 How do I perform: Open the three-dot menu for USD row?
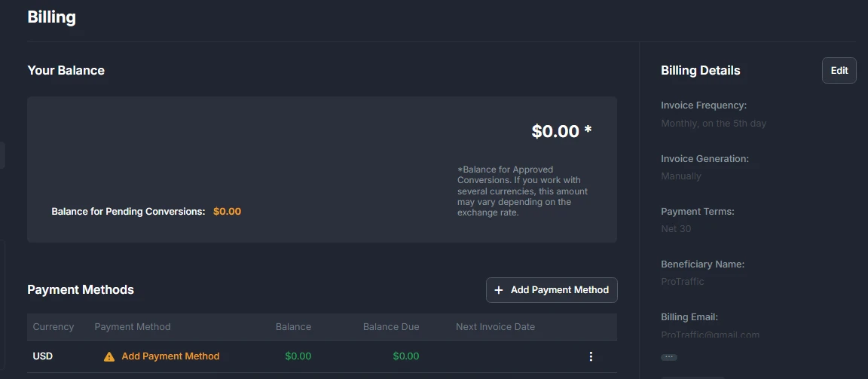[x=591, y=356]
